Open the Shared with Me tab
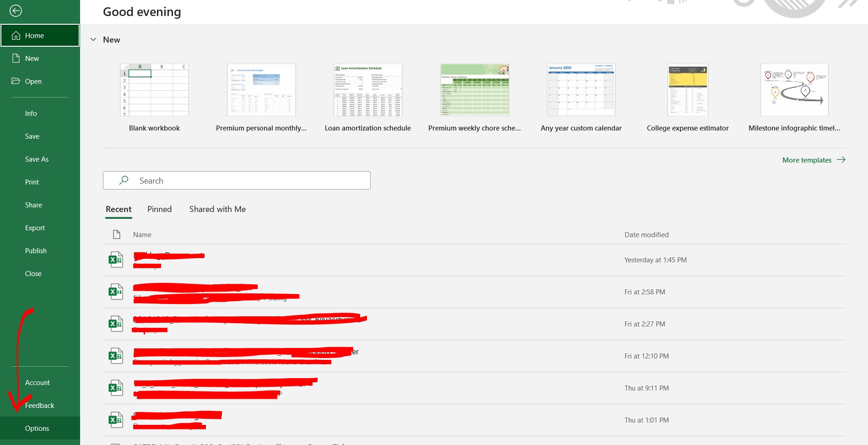 [x=217, y=209]
